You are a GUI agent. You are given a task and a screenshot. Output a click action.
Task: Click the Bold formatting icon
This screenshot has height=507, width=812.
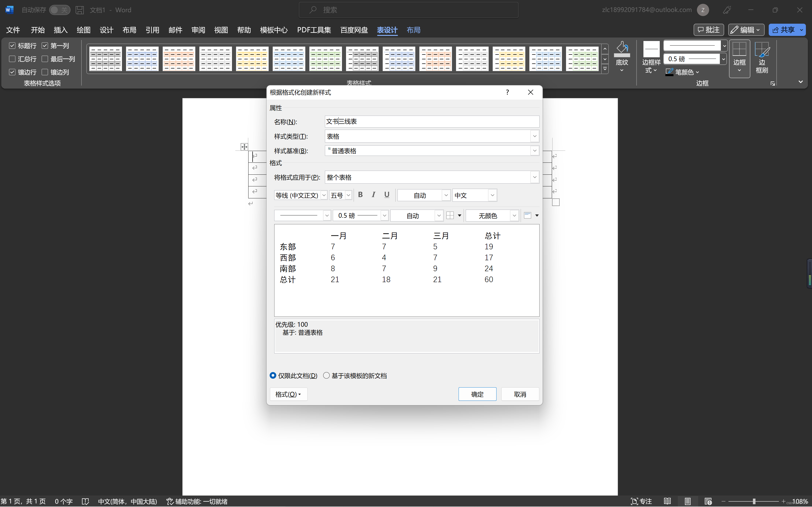click(360, 195)
